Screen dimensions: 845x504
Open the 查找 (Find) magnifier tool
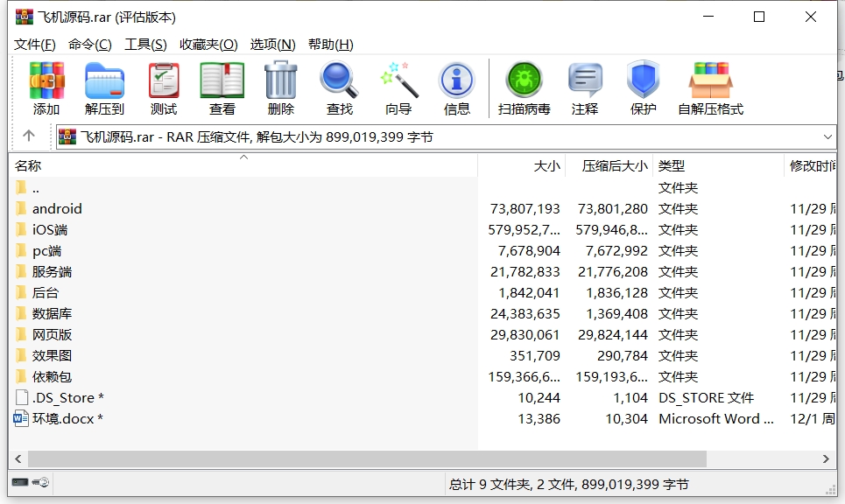[x=339, y=88]
